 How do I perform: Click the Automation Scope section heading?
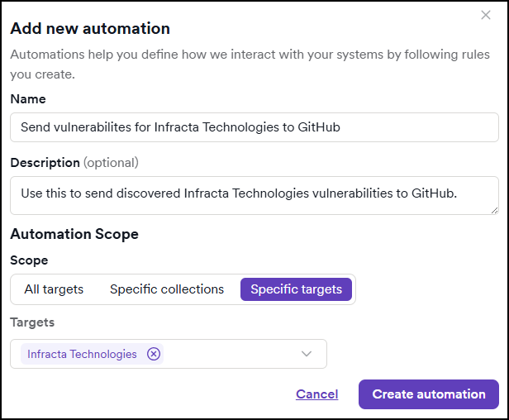(x=74, y=234)
